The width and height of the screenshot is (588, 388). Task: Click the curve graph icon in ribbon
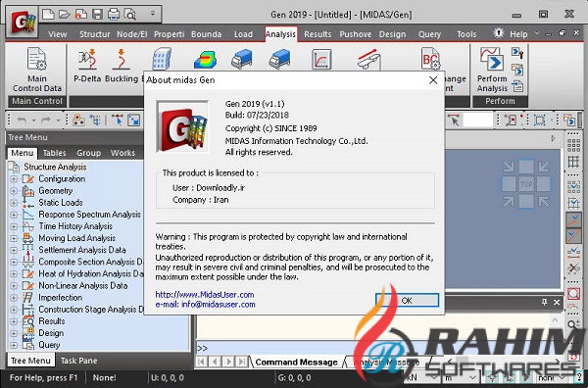pyautogui.click(x=321, y=59)
